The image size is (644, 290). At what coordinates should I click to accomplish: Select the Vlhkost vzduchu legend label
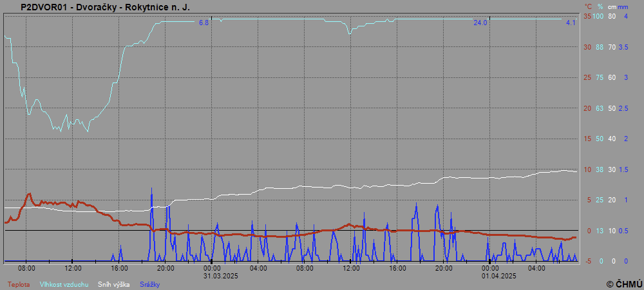[x=64, y=284]
